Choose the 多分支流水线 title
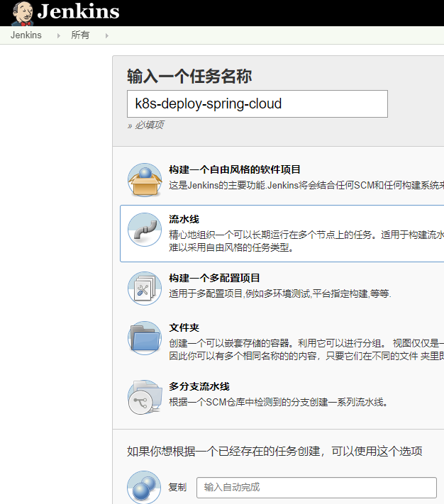The image size is (444, 504). 199,386
